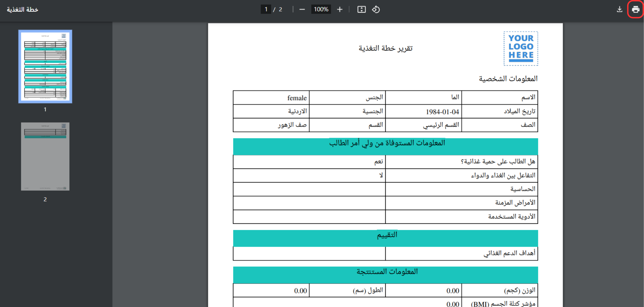Click the current page number field
This screenshot has height=307, width=644.
click(266, 9)
